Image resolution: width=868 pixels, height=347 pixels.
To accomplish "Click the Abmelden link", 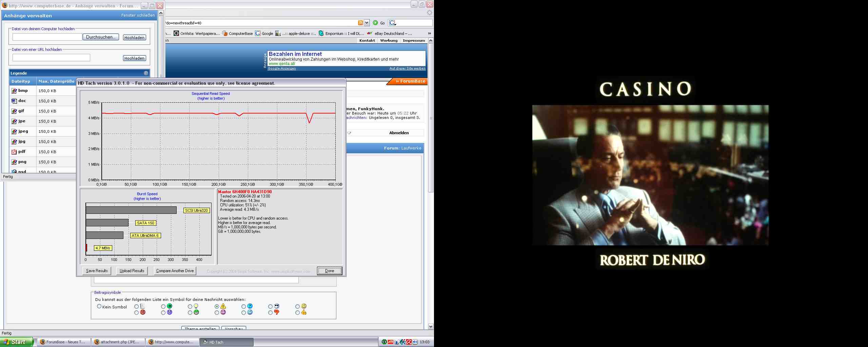I will coord(399,133).
